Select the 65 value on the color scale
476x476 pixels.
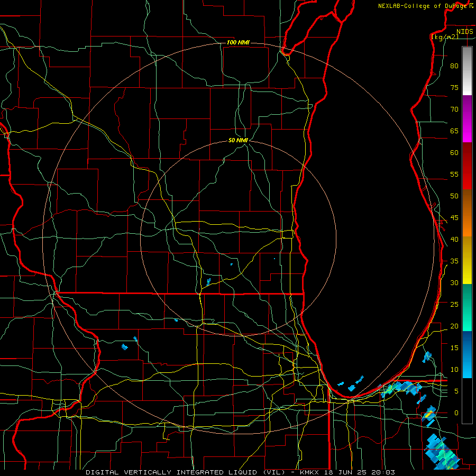coord(454,131)
